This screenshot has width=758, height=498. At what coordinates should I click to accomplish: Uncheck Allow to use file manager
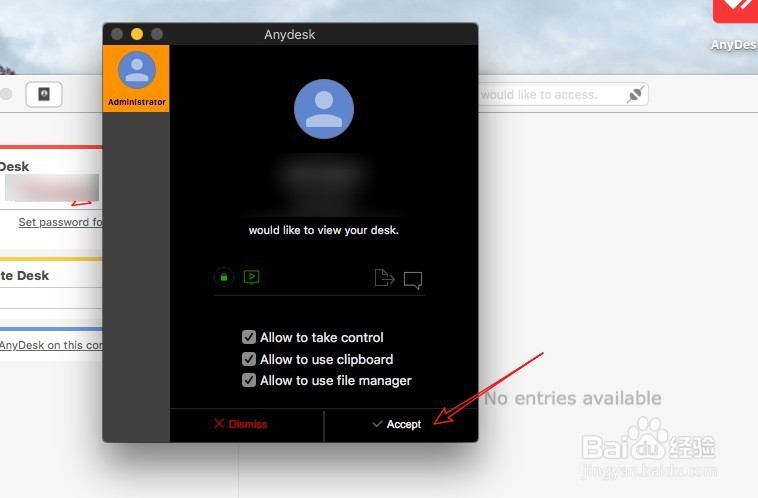point(249,380)
